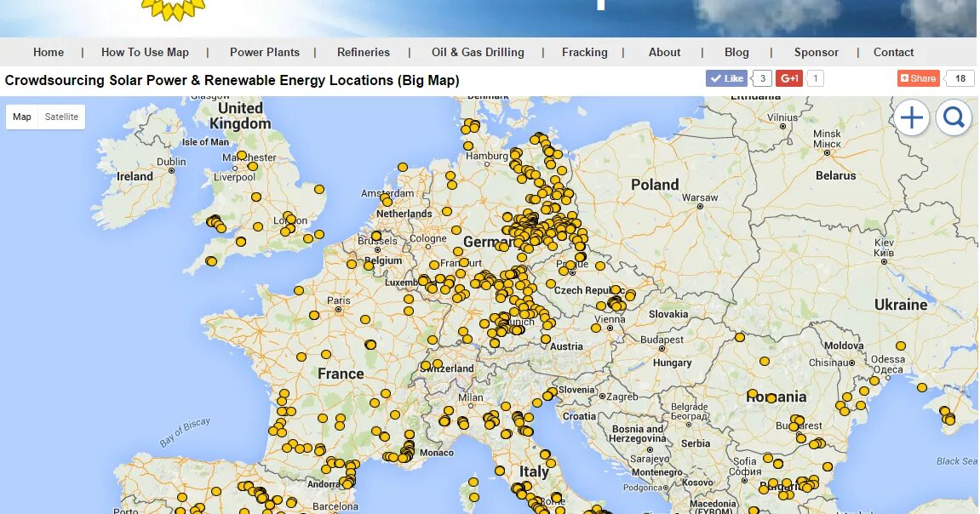Click the magnifier search icon on map
This screenshot has width=980, height=514.
pos(954,117)
